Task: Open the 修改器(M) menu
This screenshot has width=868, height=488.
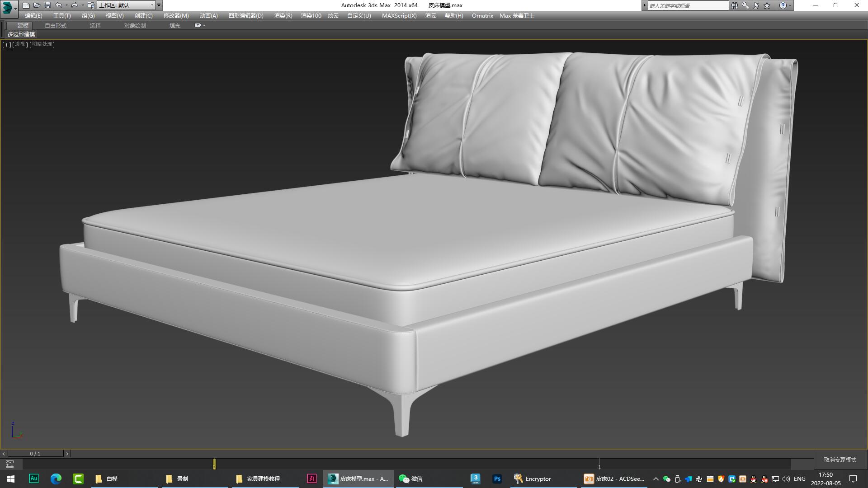Action: pos(175,15)
